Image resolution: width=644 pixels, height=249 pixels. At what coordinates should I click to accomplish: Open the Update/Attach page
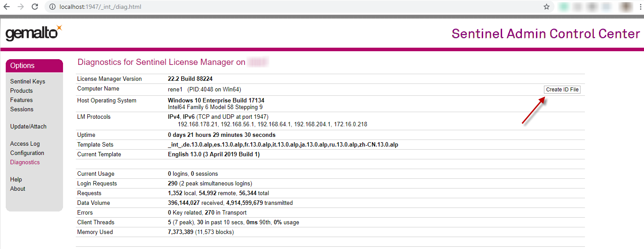pyautogui.click(x=28, y=126)
